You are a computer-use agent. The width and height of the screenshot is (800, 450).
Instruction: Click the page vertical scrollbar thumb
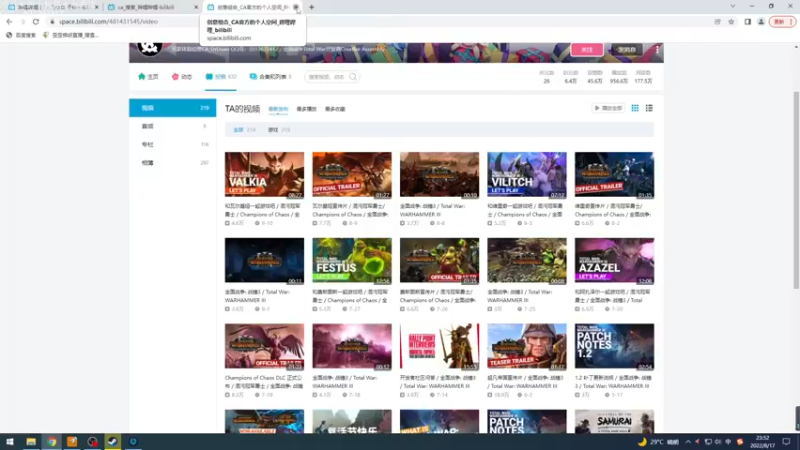click(x=796, y=190)
